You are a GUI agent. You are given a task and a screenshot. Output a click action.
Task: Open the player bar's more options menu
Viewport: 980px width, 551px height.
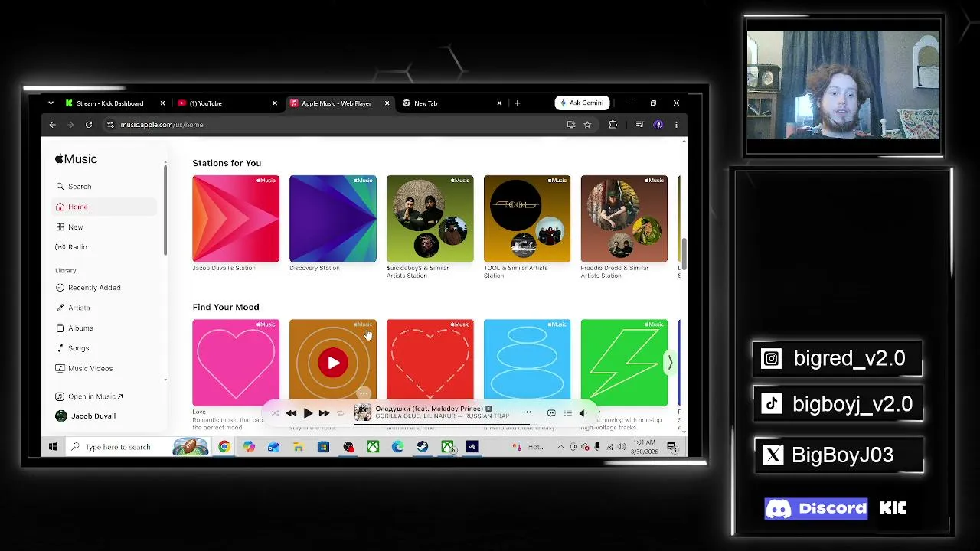(x=527, y=413)
